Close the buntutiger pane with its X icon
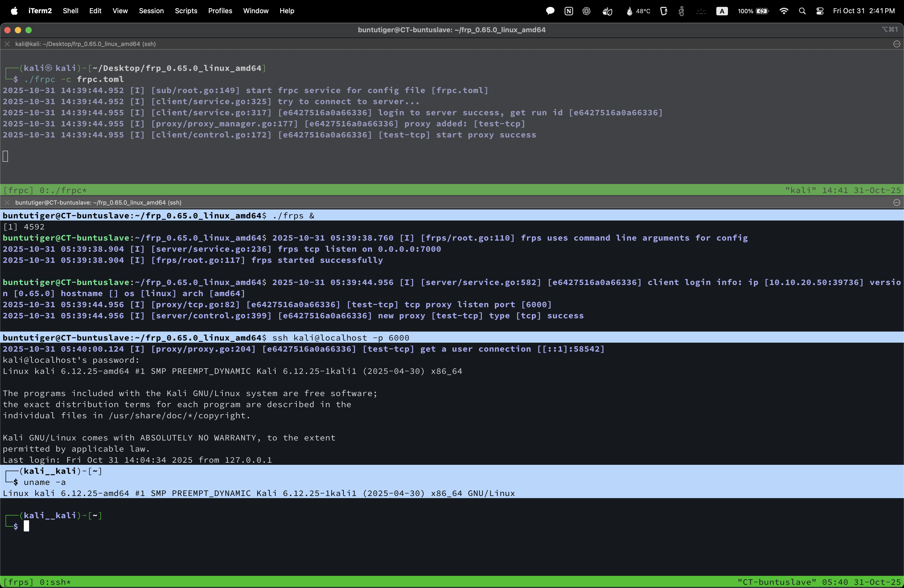The width and height of the screenshot is (904, 588). [7, 203]
